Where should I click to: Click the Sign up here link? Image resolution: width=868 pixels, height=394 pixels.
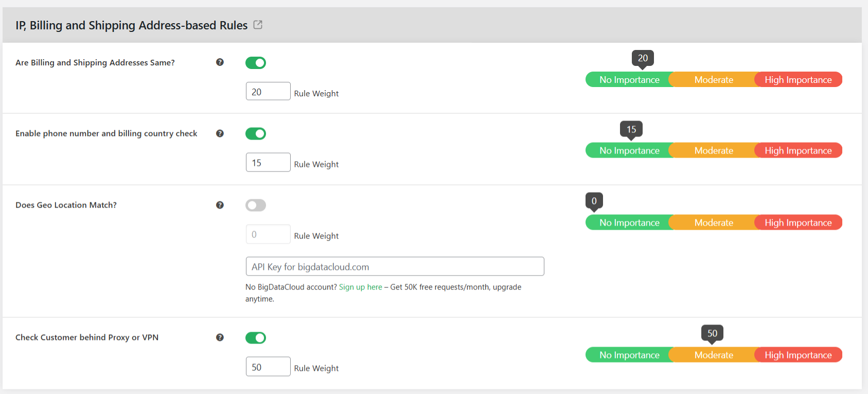(360, 287)
